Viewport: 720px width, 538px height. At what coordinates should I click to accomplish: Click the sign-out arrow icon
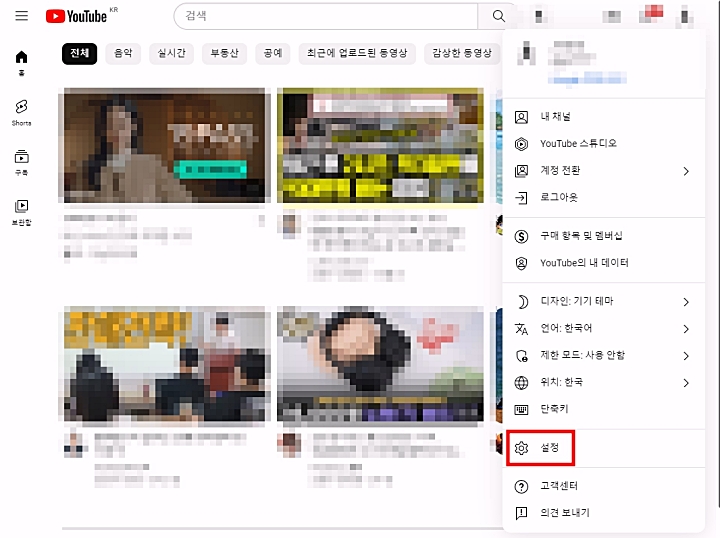click(521, 198)
